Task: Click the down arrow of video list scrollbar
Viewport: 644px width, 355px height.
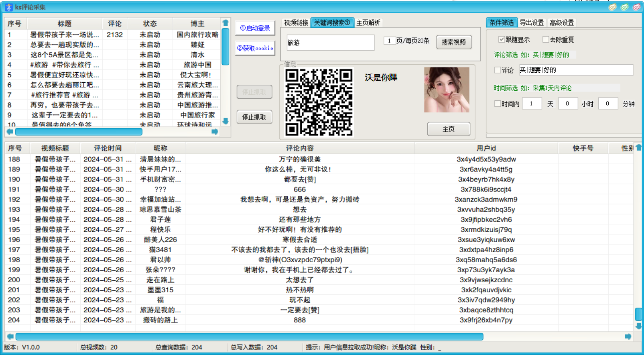Action: (226, 121)
